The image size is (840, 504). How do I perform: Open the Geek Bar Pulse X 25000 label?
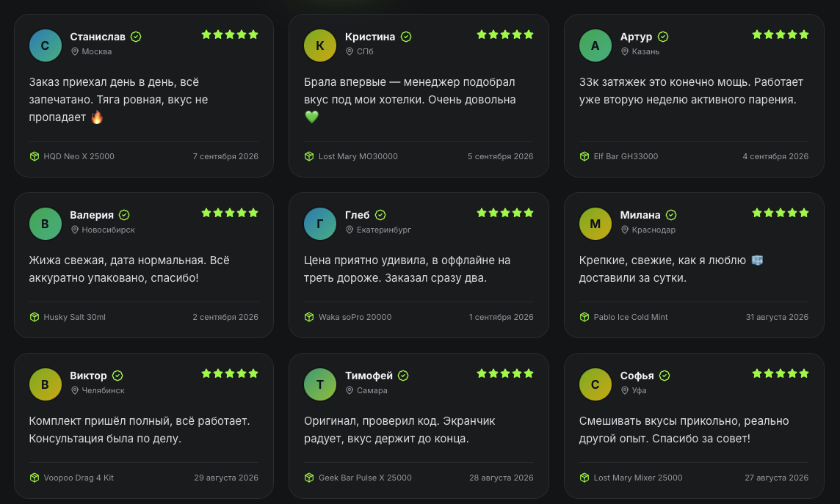[x=365, y=478]
